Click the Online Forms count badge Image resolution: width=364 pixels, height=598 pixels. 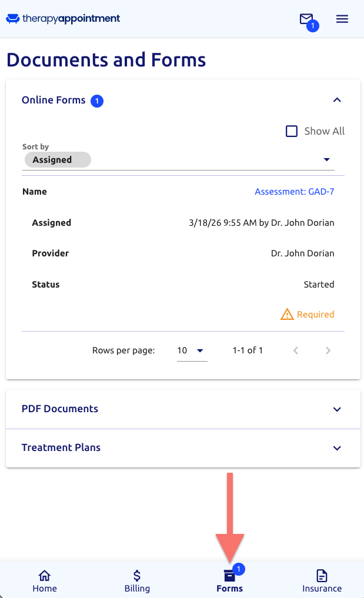click(x=97, y=101)
